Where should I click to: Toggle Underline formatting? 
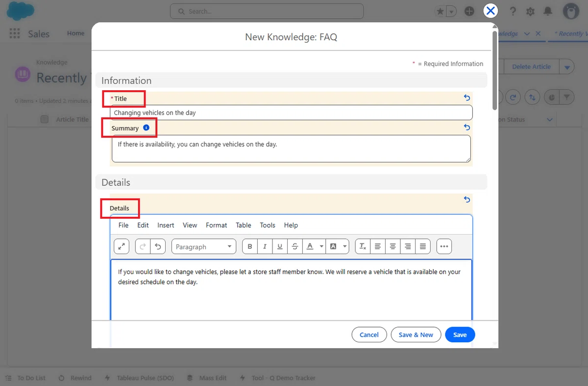[x=280, y=246]
